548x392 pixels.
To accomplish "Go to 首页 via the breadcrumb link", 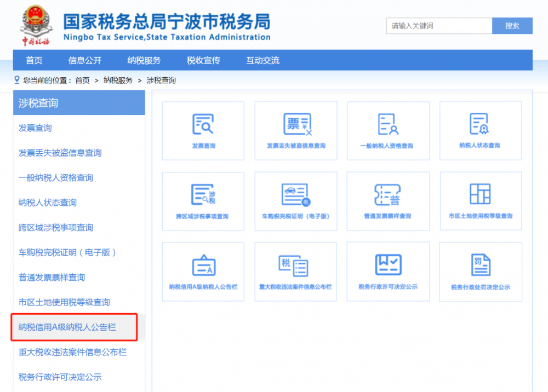I will point(81,79).
